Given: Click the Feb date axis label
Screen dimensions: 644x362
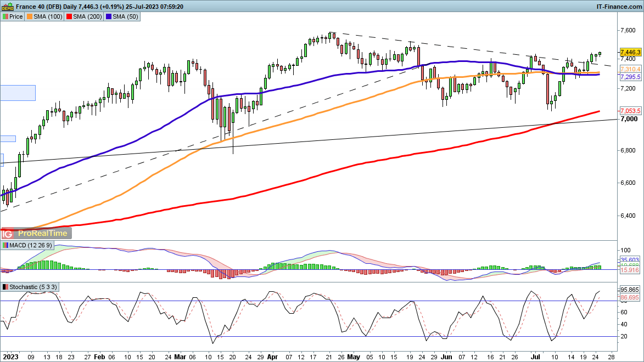Looking at the screenshot, I should pos(99,357).
